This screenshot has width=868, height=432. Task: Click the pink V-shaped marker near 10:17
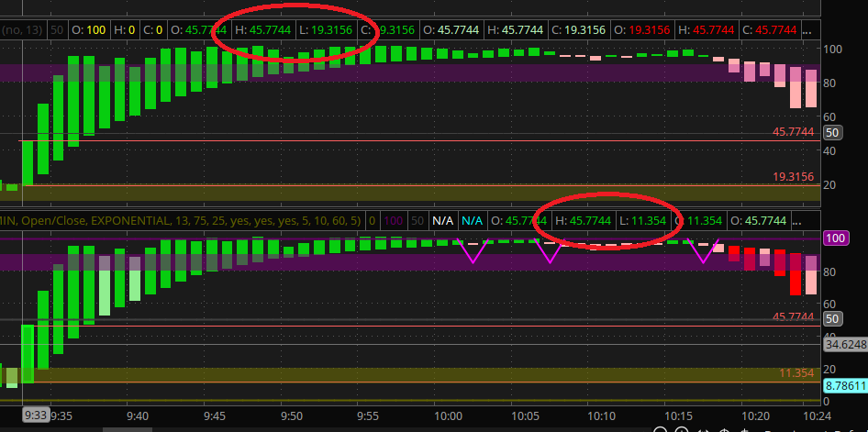point(703,252)
